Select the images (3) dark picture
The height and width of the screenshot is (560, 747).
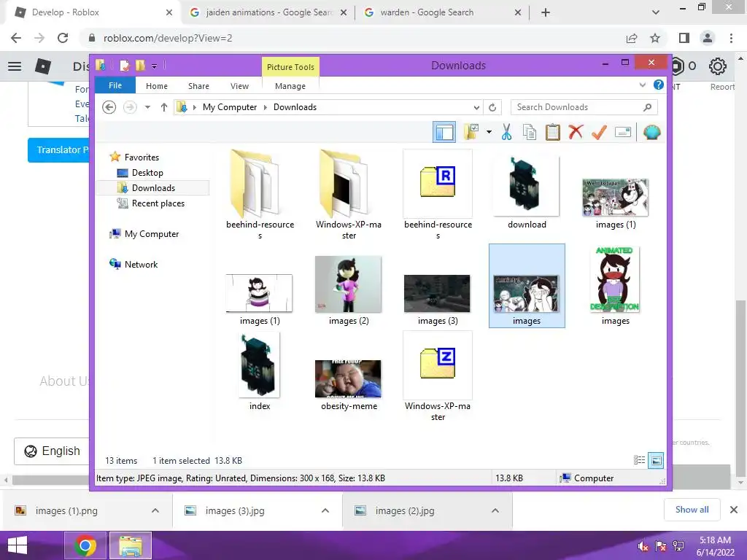click(x=438, y=300)
